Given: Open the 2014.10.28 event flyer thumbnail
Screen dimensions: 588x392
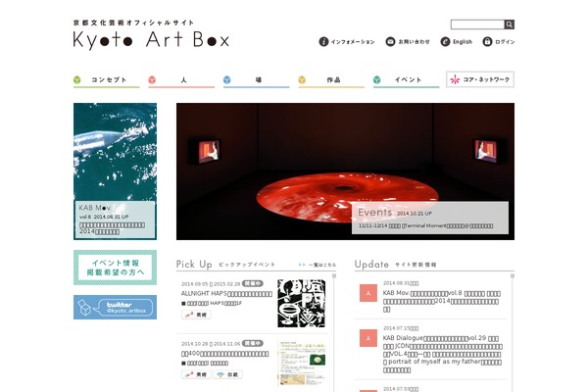Looking at the screenshot, I should pyautogui.click(x=302, y=364).
